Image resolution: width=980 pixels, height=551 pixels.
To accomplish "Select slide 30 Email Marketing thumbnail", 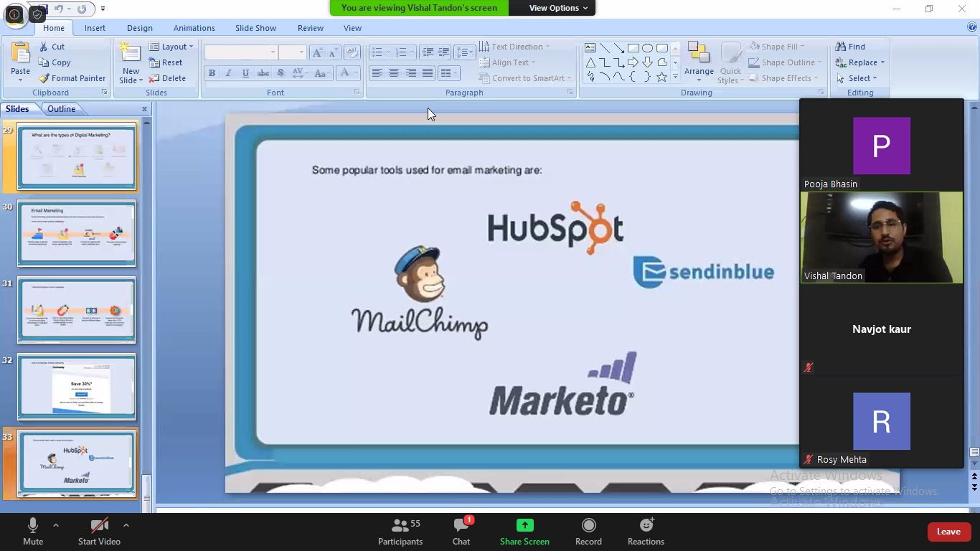I will pos(76,233).
